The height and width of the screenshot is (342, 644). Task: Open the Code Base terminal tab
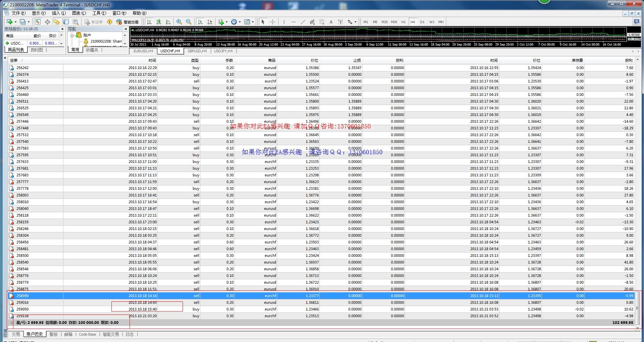coord(88,334)
